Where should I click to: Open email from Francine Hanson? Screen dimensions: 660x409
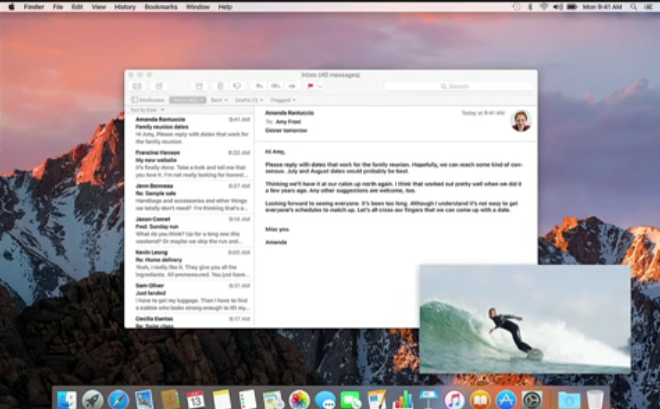[x=189, y=164]
